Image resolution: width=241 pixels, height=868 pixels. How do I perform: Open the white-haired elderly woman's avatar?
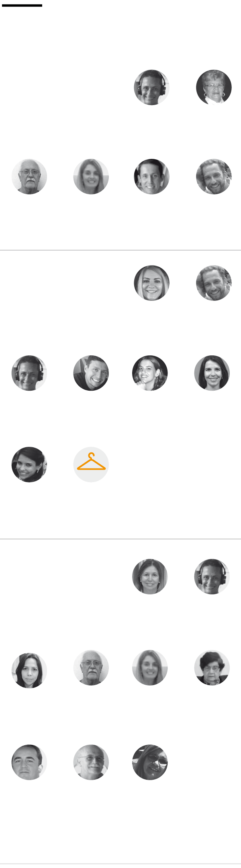214,87
